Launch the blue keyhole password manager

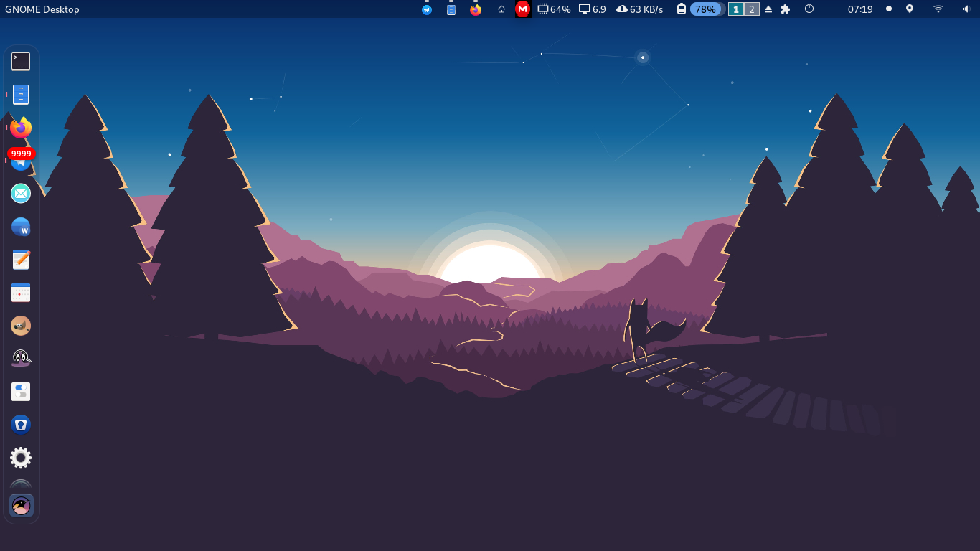coord(21,425)
